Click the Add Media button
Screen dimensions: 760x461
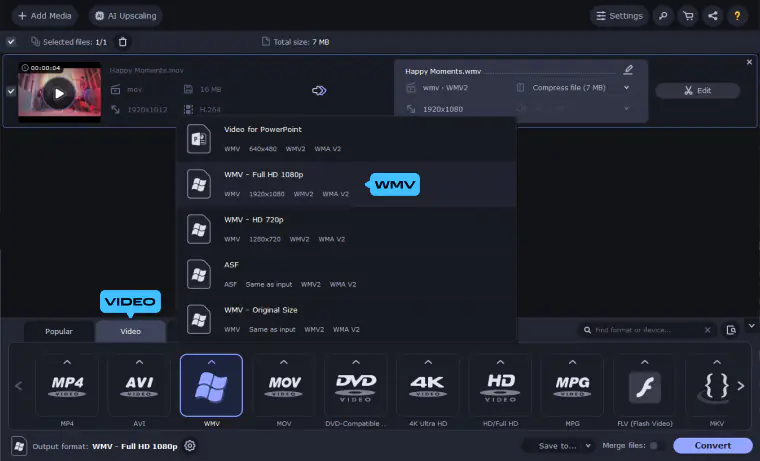[x=44, y=16]
